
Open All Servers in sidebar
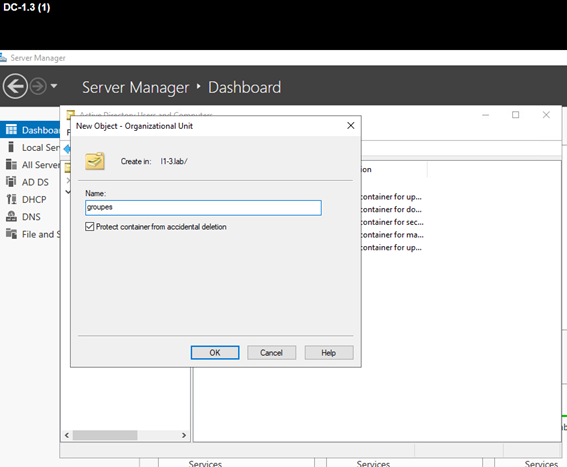coord(33,165)
